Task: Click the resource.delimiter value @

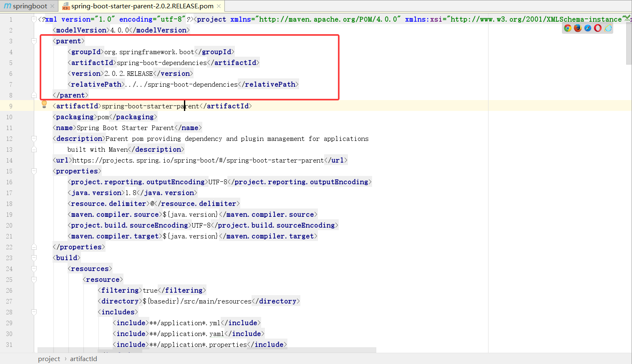Action: pyautogui.click(x=152, y=203)
